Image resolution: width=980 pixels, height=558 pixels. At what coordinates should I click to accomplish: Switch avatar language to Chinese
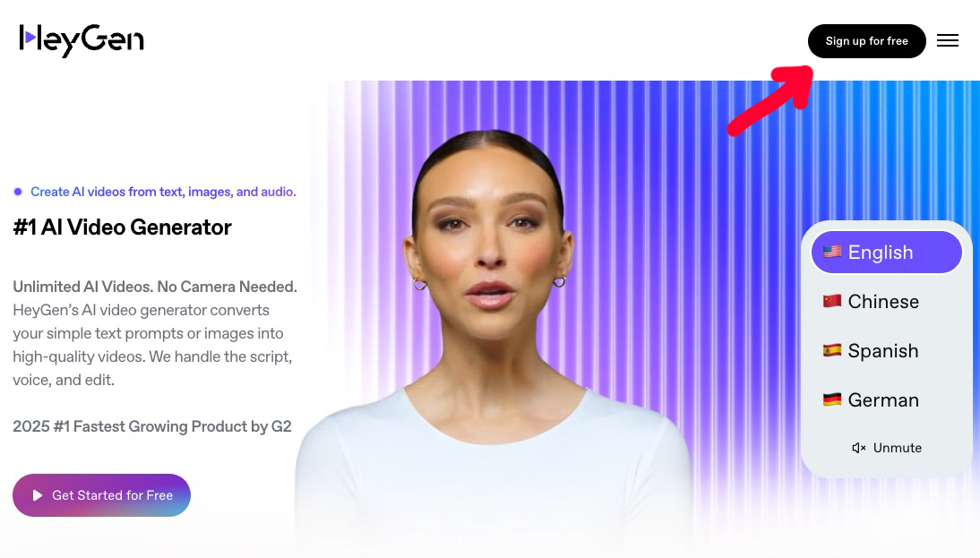(x=886, y=301)
